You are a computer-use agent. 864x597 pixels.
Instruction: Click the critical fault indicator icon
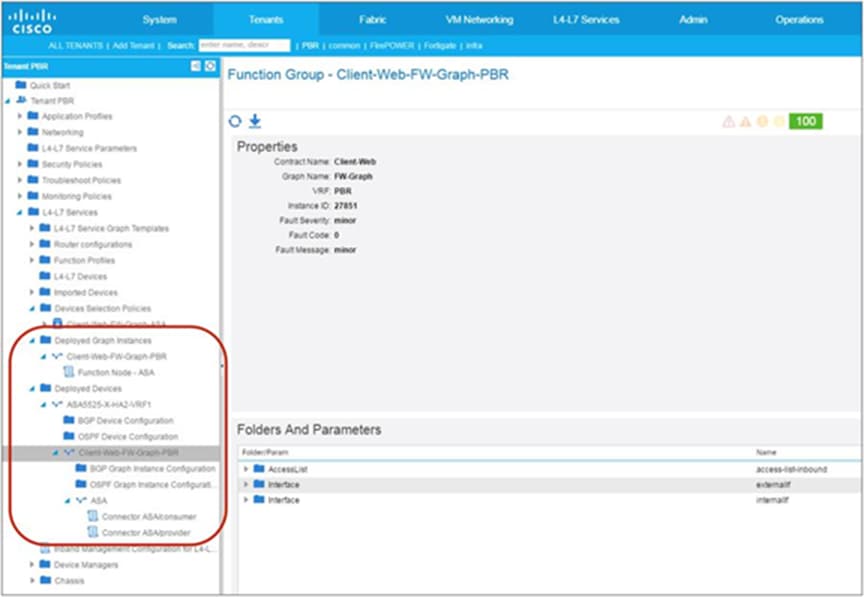tap(728, 121)
